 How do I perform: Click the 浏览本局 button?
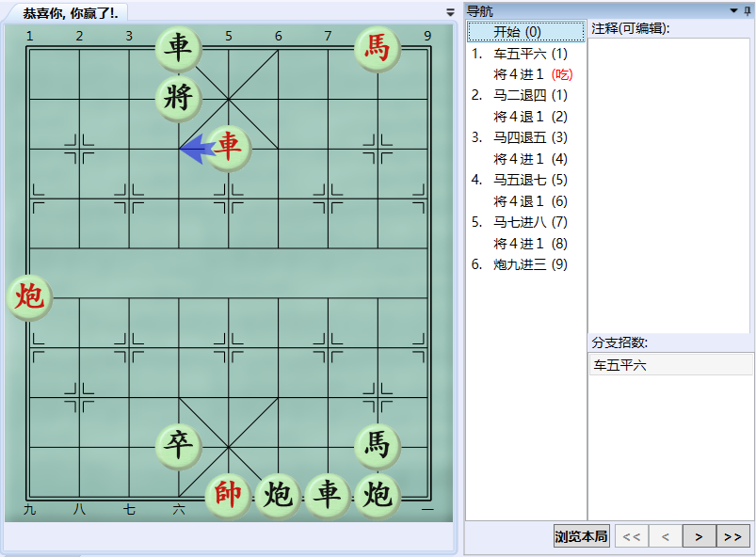point(581,535)
